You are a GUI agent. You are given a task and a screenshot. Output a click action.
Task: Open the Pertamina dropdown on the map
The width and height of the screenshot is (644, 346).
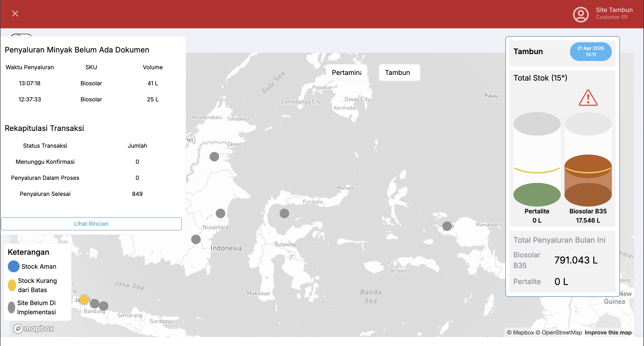click(x=346, y=73)
